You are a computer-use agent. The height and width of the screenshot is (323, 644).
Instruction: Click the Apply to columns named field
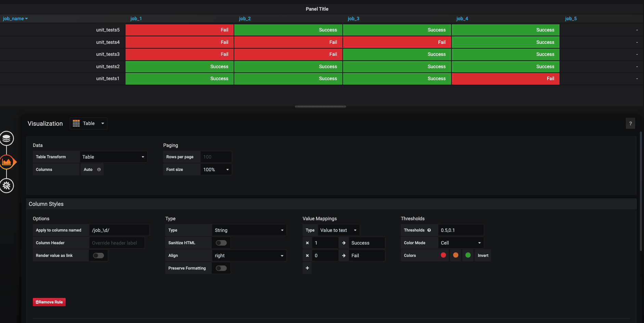pyautogui.click(x=119, y=230)
